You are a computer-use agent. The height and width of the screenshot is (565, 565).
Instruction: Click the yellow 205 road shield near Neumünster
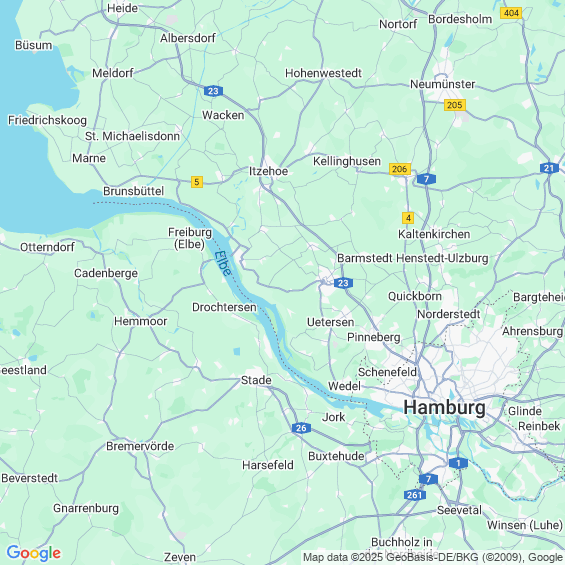tap(454, 105)
